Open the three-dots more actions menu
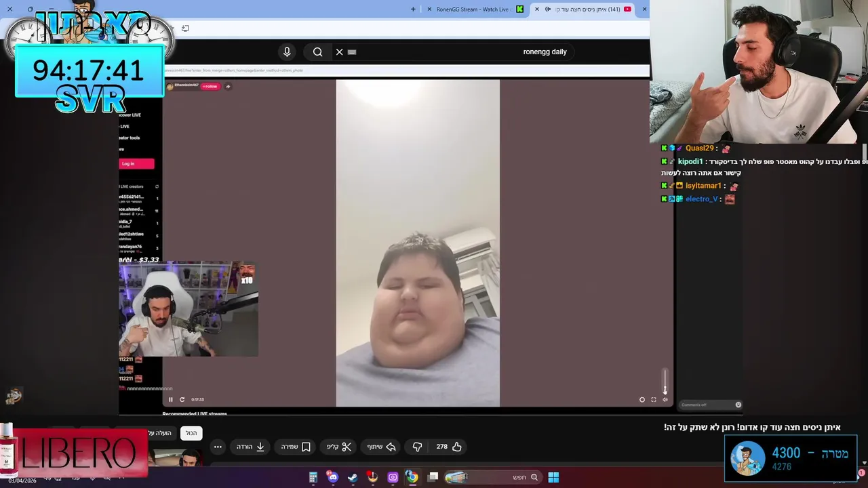 pos(217,447)
